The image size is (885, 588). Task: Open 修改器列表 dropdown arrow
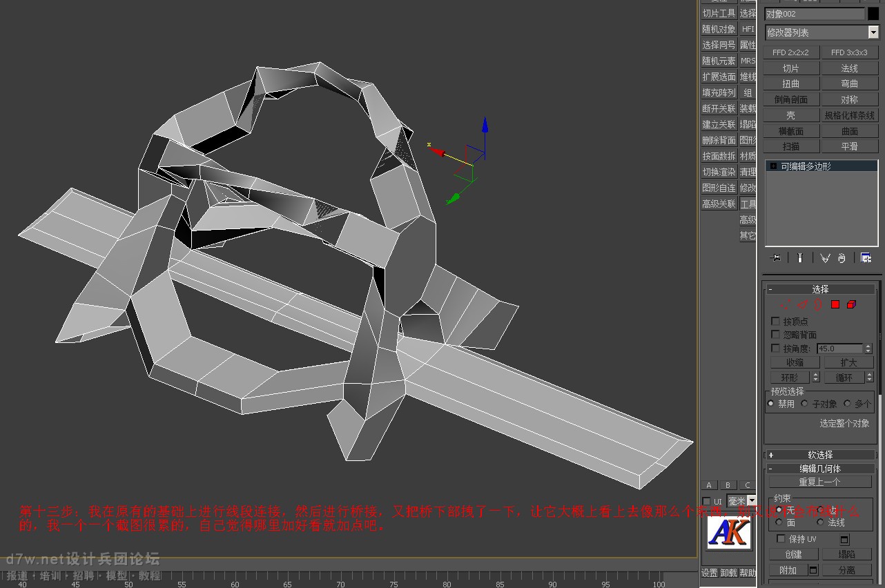pos(873,32)
